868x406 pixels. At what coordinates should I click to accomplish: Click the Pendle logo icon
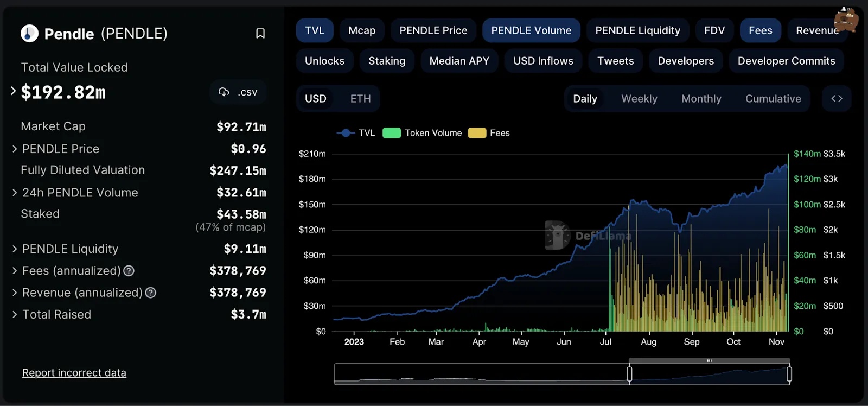click(29, 34)
